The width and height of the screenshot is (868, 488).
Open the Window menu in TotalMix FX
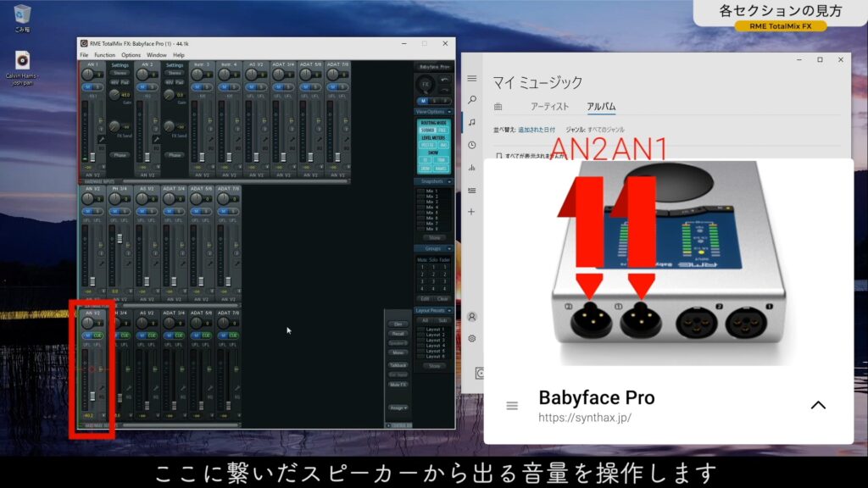point(157,55)
